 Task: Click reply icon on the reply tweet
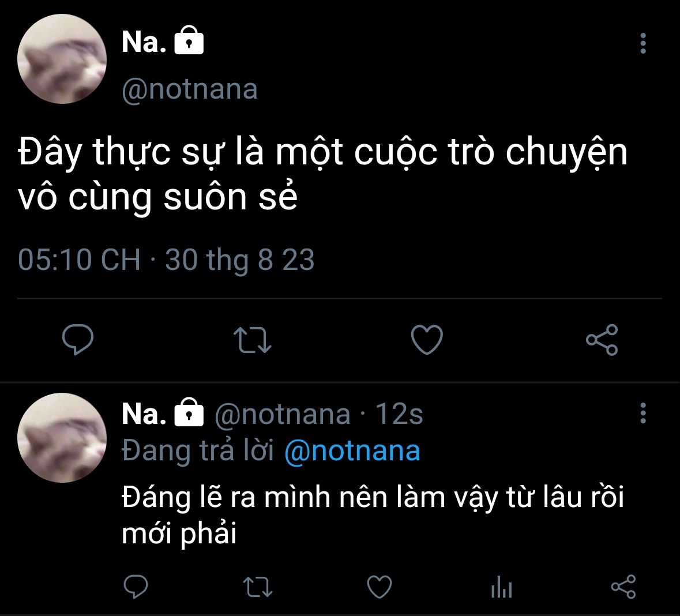(x=136, y=587)
